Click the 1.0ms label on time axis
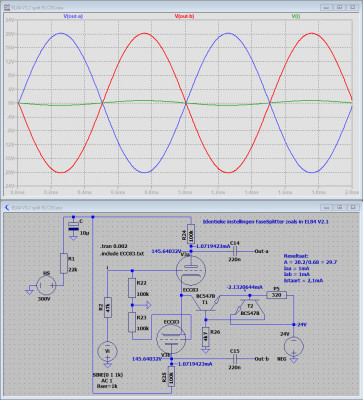 pyautogui.click(x=185, y=192)
